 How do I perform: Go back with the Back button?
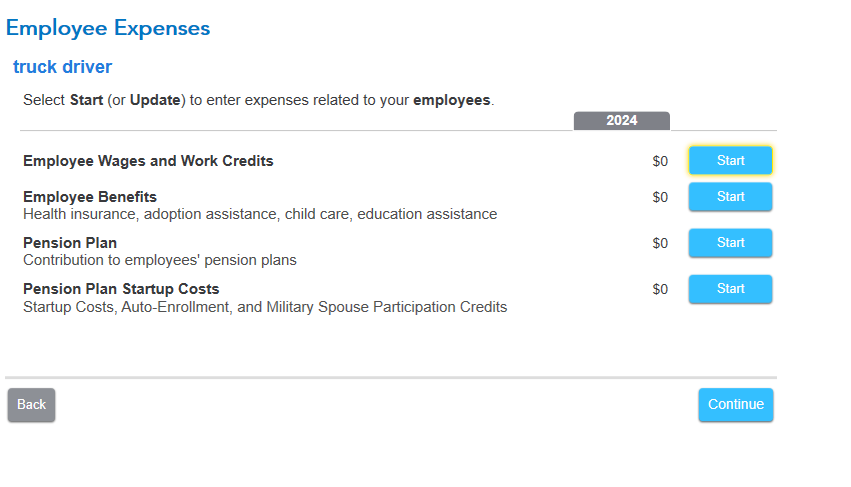(x=32, y=405)
